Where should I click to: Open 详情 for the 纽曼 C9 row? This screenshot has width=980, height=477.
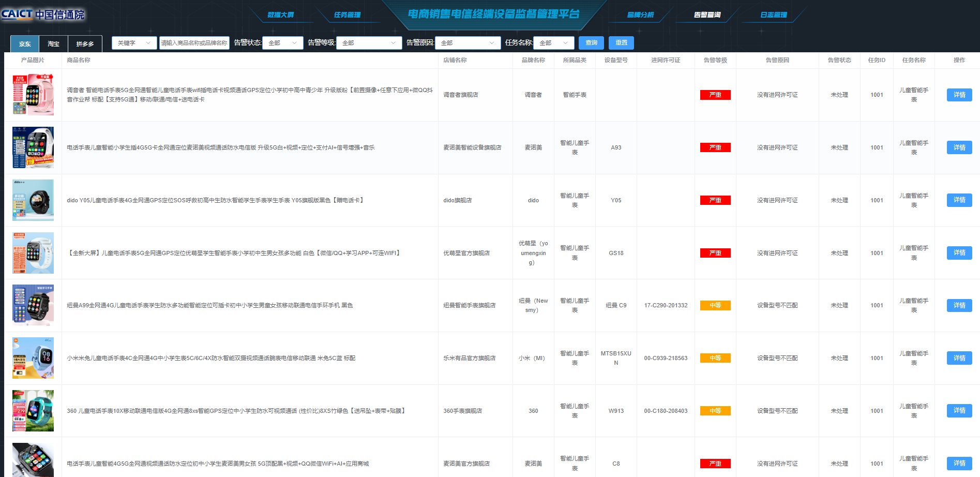tap(959, 305)
